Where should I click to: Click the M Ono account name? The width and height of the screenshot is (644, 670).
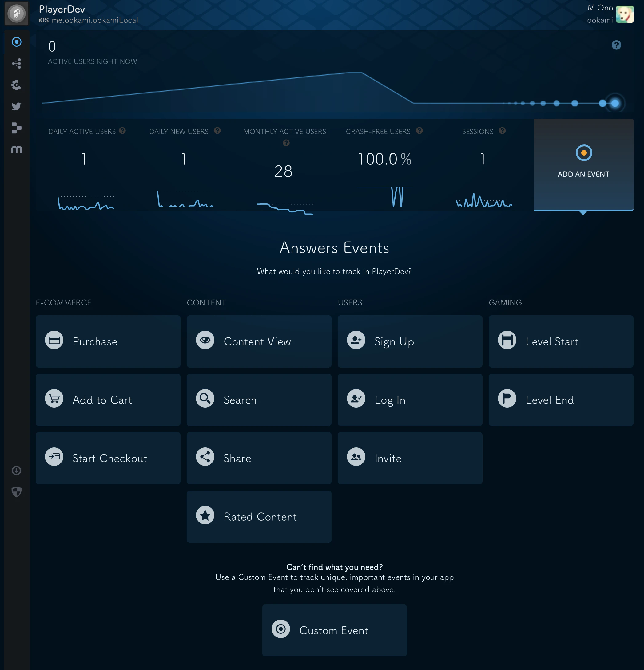point(600,8)
